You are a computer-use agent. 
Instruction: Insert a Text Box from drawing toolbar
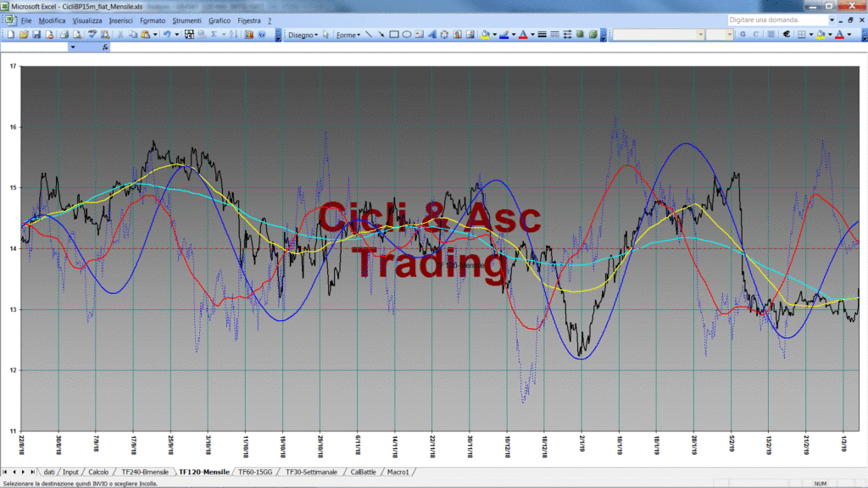[x=419, y=34]
